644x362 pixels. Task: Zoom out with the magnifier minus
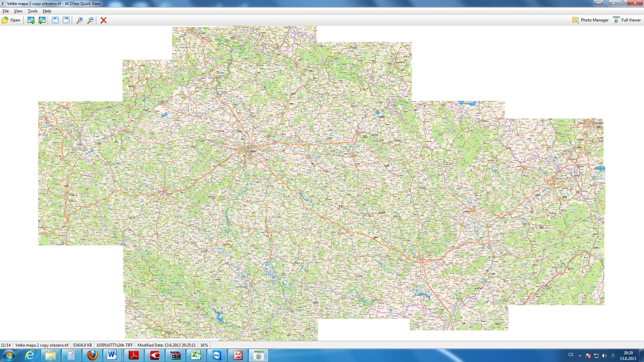(x=90, y=20)
